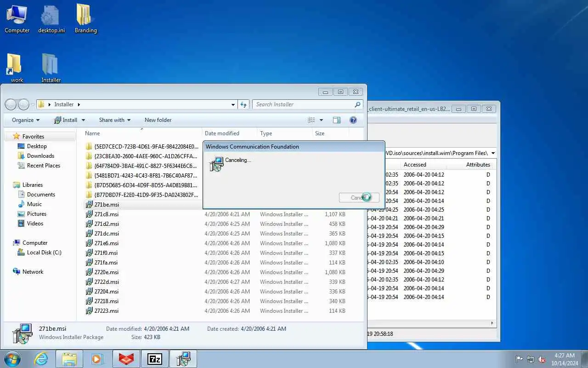
Task: Select folder starting with {B77DBD7F
Action: [142, 195]
